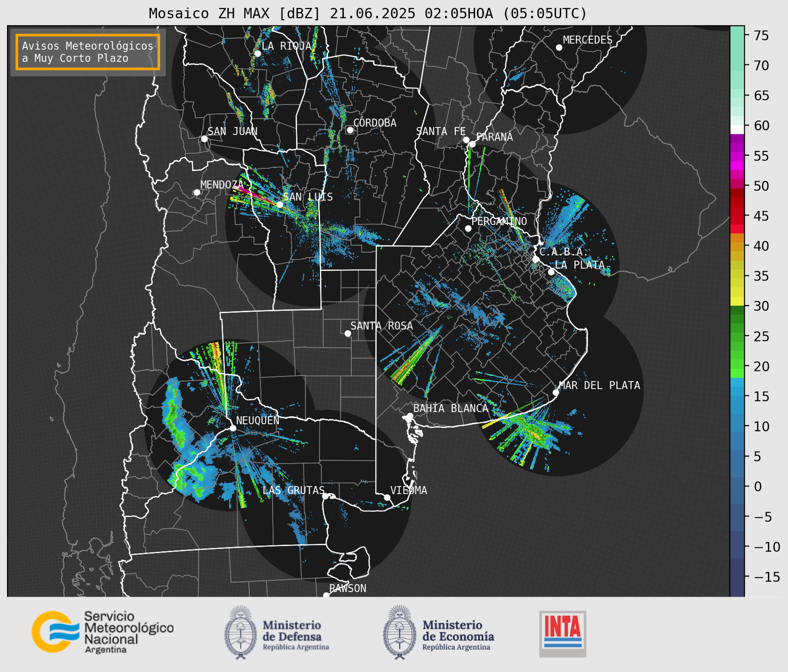Click the SAN LUIS label text
The image size is (788, 672).
[308, 197]
